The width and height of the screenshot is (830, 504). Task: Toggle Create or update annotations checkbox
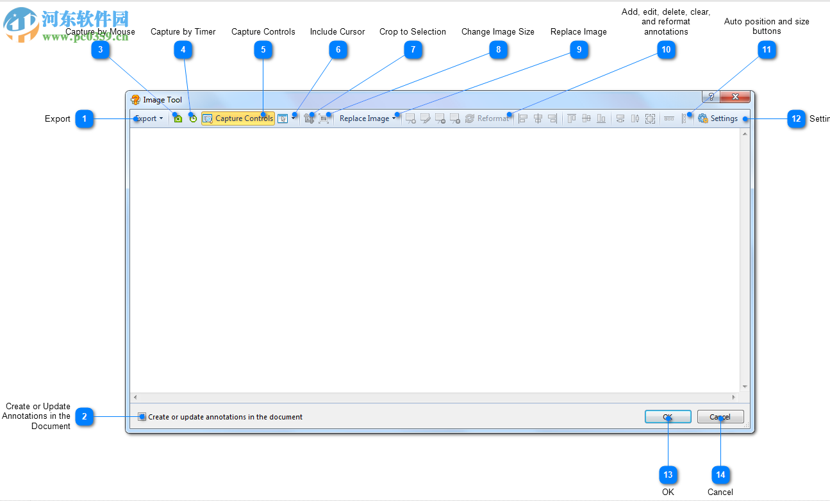click(x=142, y=417)
